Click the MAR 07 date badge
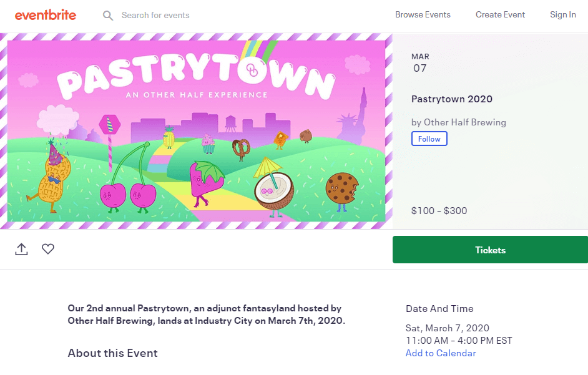The height and width of the screenshot is (375, 588). (420, 62)
